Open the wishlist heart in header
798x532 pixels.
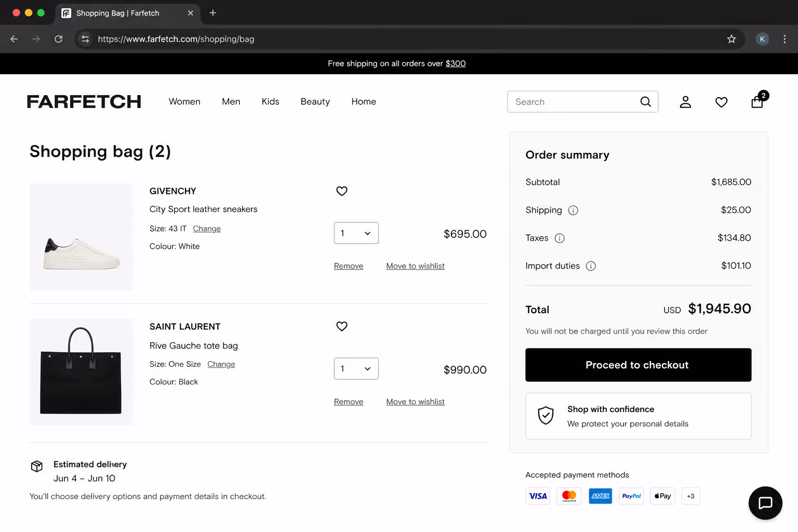coord(721,102)
